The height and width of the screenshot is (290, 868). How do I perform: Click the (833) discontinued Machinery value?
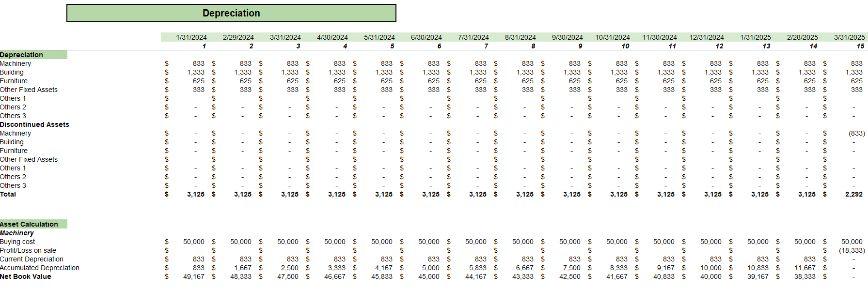[x=856, y=133]
